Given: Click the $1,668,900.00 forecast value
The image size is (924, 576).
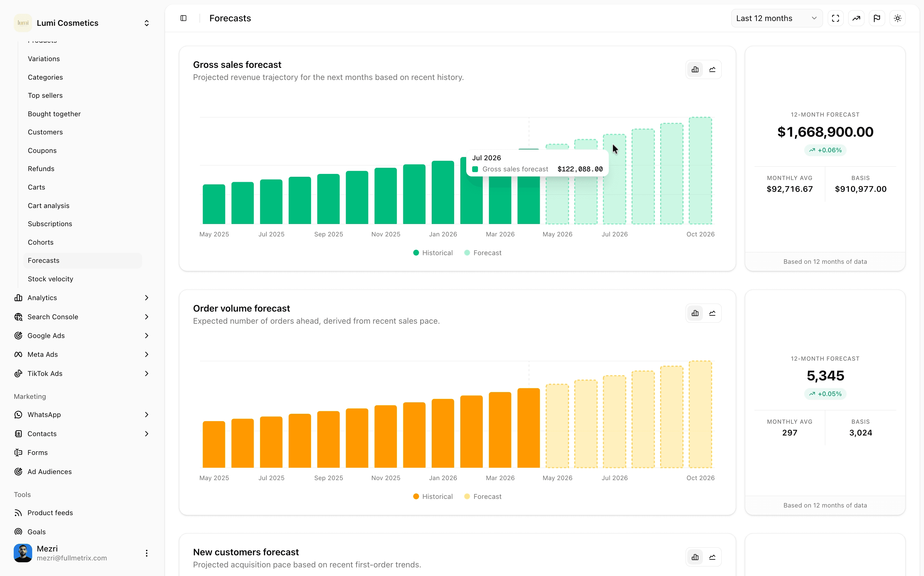Looking at the screenshot, I should 825,132.
